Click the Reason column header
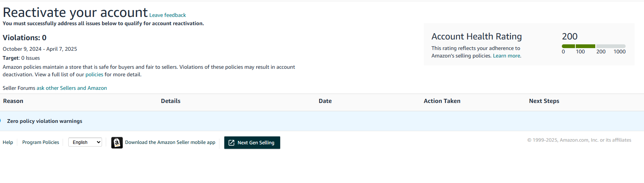The width and height of the screenshot is (644, 183). [13, 101]
